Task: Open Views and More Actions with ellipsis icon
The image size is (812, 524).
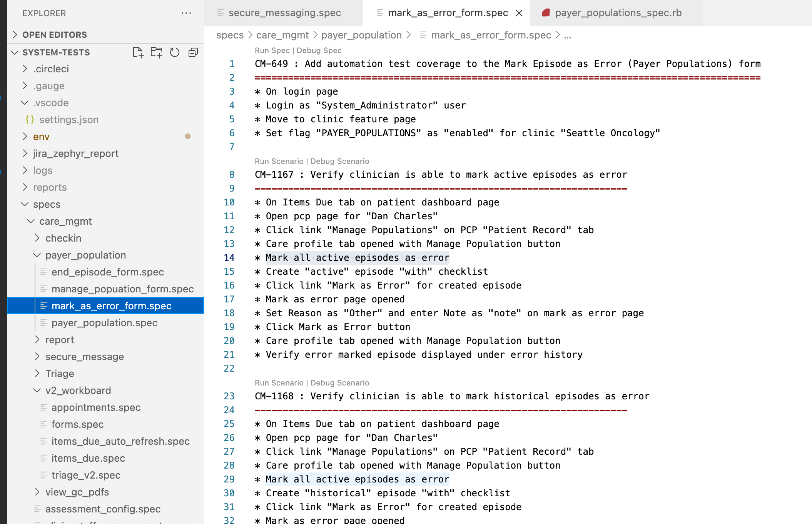Action: click(186, 13)
